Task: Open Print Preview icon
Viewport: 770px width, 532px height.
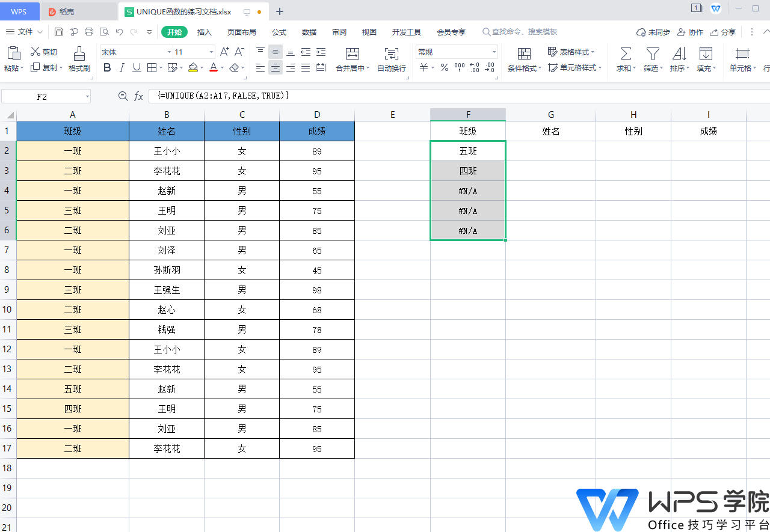Action: click(104, 32)
